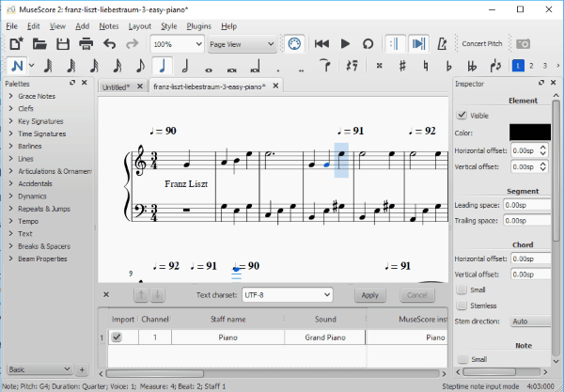Click the black Color swatch
Image resolution: width=564 pixels, height=392 pixels.
click(530, 132)
